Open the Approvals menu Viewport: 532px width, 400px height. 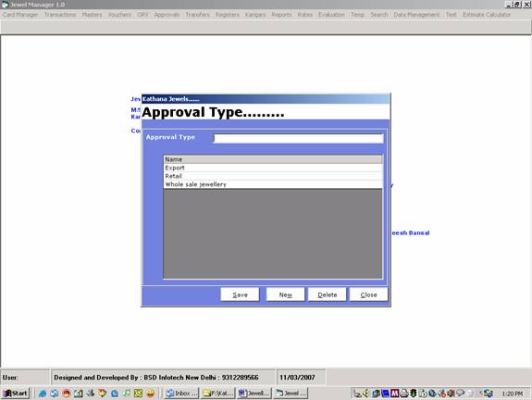pyautogui.click(x=167, y=15)
